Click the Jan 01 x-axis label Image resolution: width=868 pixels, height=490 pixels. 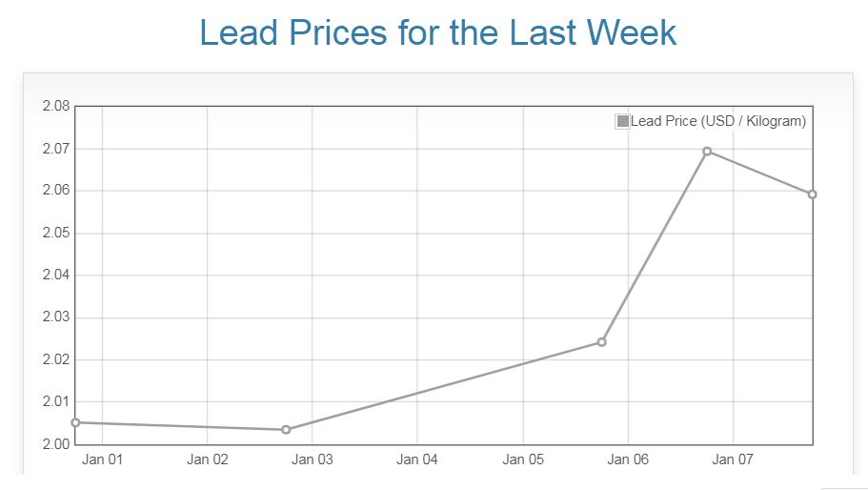tap(102, 459)
